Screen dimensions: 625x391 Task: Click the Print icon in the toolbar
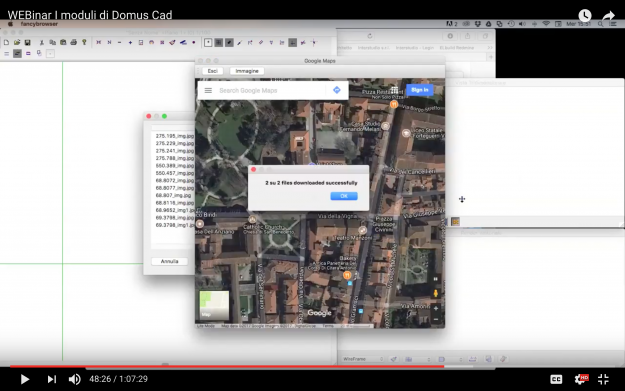pos(73,42)
